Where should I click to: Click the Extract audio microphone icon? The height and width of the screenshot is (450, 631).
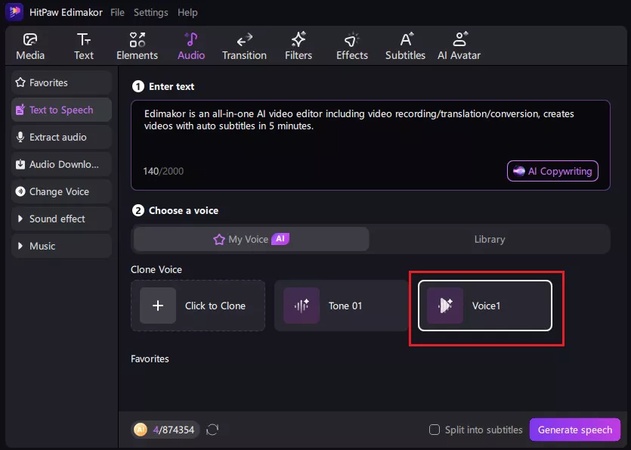click(20, 137)
